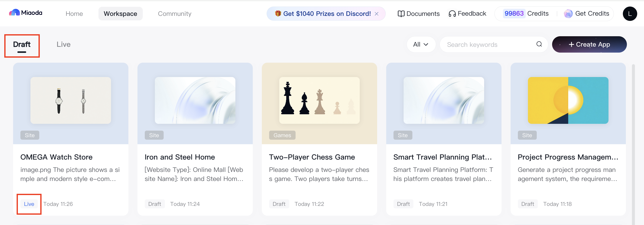Open the user profile avatar

630,14
